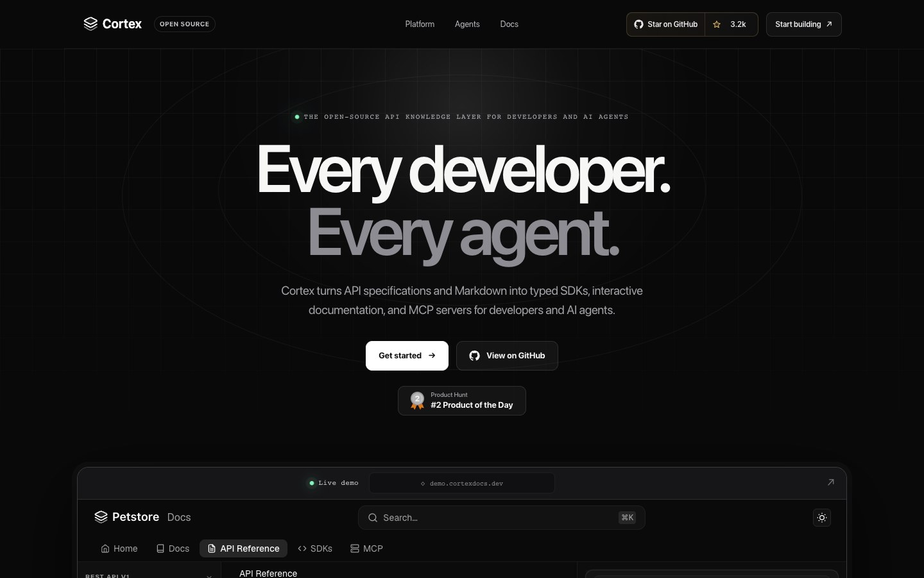Go to Docs in top navigation

[509, 24]
